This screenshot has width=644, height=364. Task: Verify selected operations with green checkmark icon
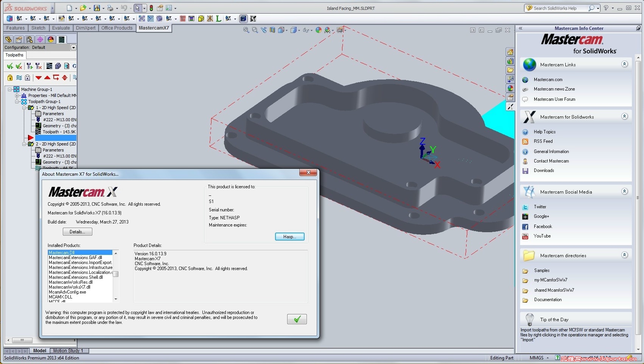[x=10, y=66]
